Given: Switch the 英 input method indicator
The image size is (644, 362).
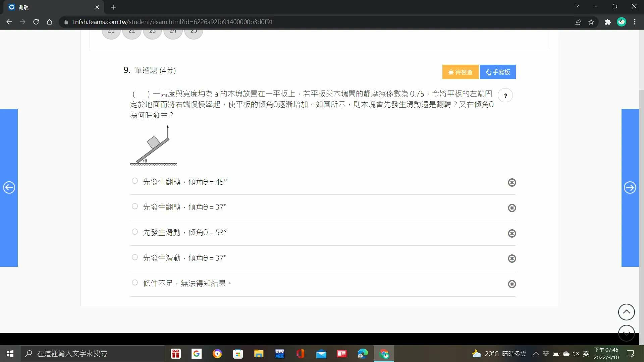Looking at the screenshot, I should point(586,354).
